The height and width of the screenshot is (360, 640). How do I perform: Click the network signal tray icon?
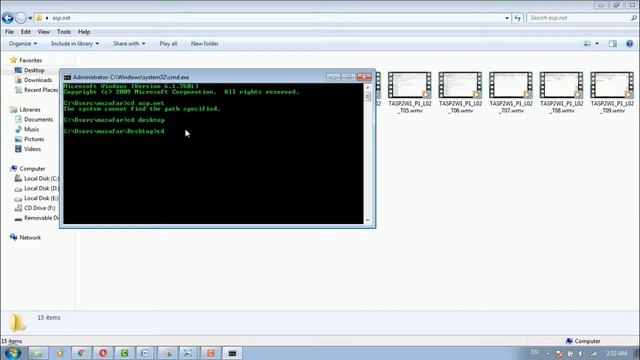click(593, 353)
